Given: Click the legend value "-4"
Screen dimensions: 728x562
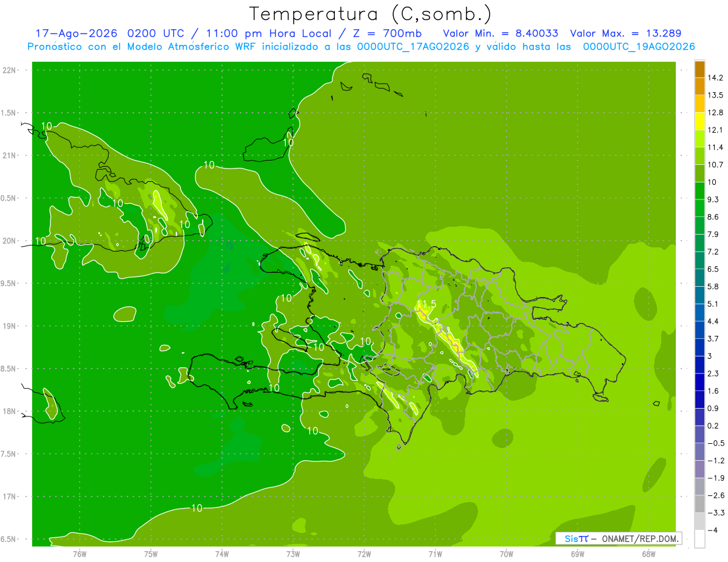Looking at the screenshot, I should 712,530.
